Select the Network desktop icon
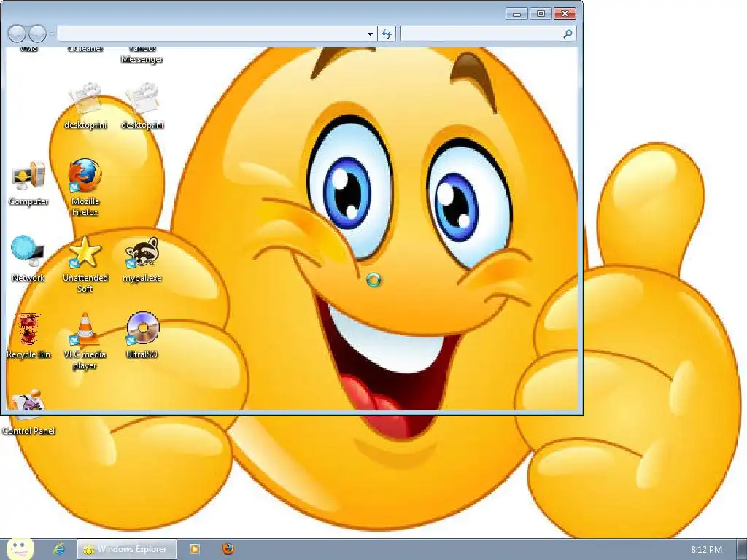747x560 pixels. coord(28,259)
